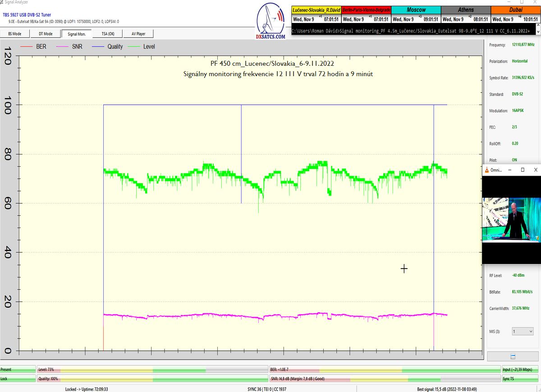The image size is (541, 392).
Task: Open the TSA (OK) tab
Action: (x=108, y=34)
